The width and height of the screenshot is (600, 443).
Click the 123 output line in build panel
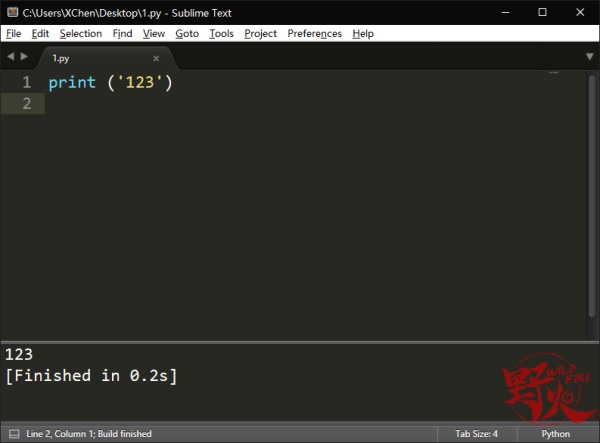(x=19, y=354)
